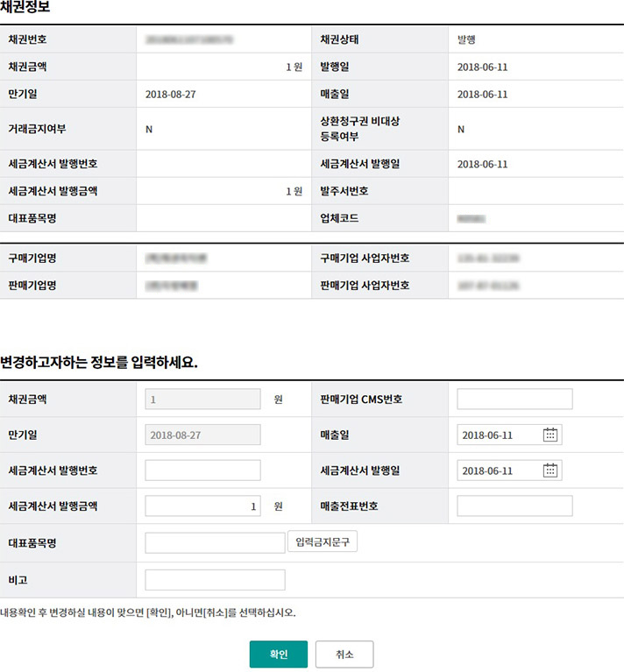The image size is (624, 672).
Task: Click the disabled 채권금액 input box
Action: click(202, 400)
